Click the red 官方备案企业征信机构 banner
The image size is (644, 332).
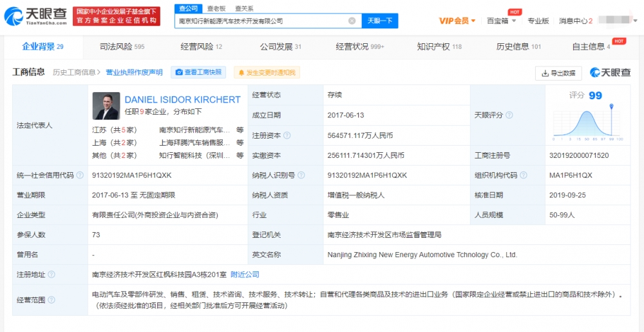coord(116,16)
